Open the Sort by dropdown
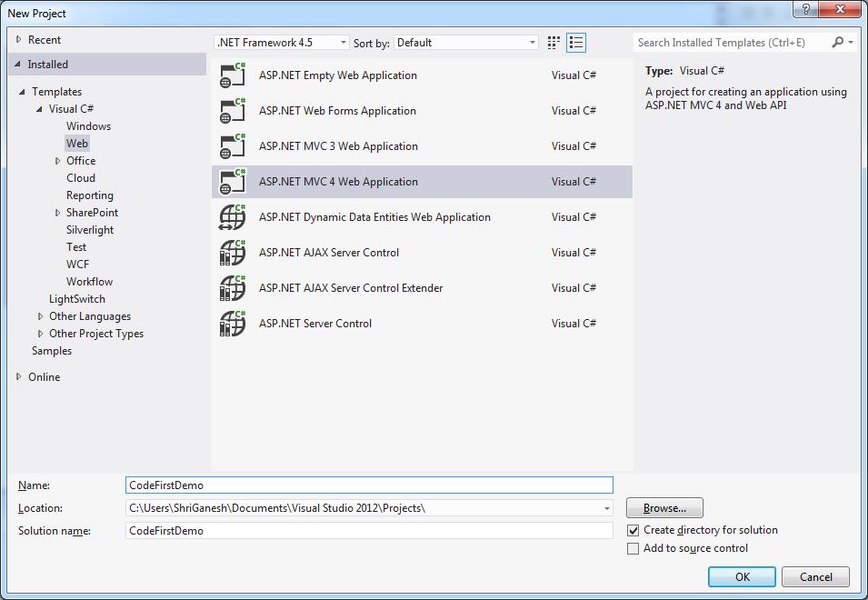This screenshot has height=600, width=868. (x=467, y=43)
